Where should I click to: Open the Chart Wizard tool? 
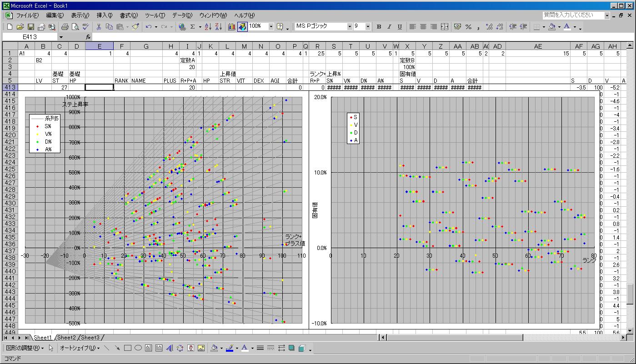(x=232, y=27)
